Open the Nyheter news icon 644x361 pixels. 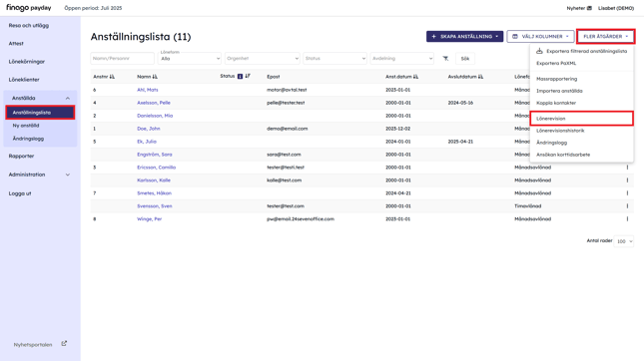[589, 8]
